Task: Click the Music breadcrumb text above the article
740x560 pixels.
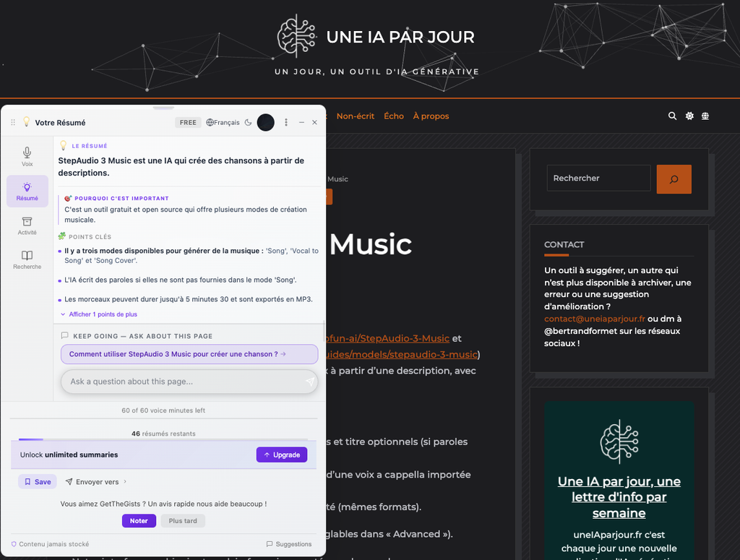Action: coord(338,178)
